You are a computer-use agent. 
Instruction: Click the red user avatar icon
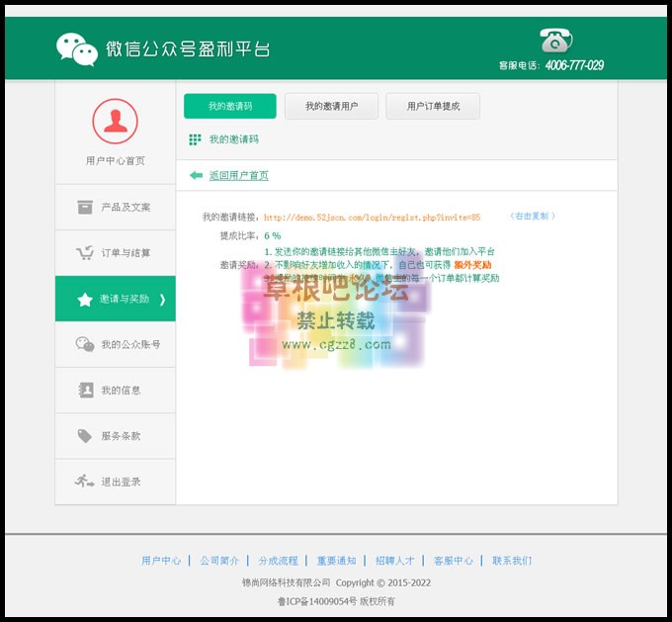(115, 121)
